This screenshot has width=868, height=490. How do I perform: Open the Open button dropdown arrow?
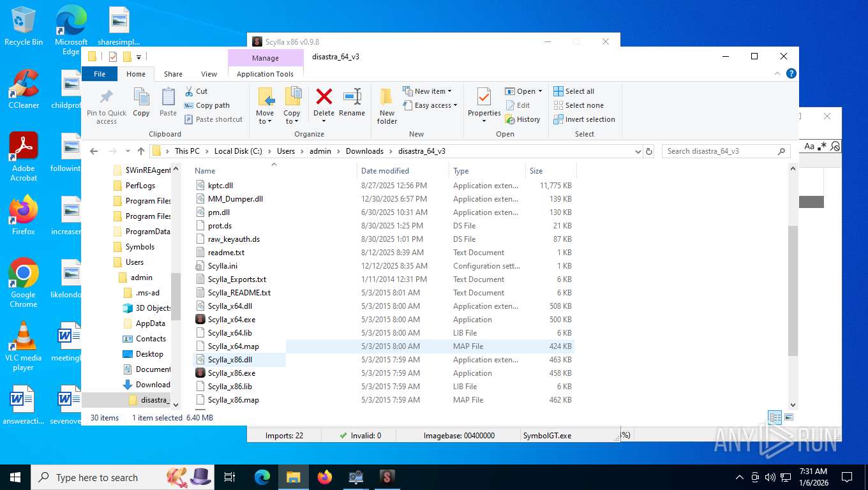coord(540,91)
